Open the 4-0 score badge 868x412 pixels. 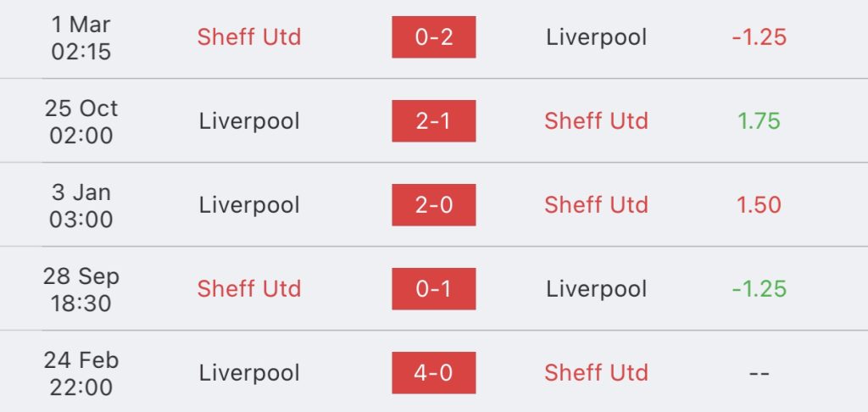click(x=433, y=373)
